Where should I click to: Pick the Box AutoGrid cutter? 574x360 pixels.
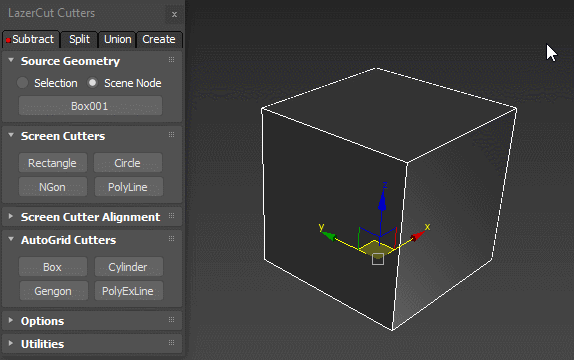[53, 267]
